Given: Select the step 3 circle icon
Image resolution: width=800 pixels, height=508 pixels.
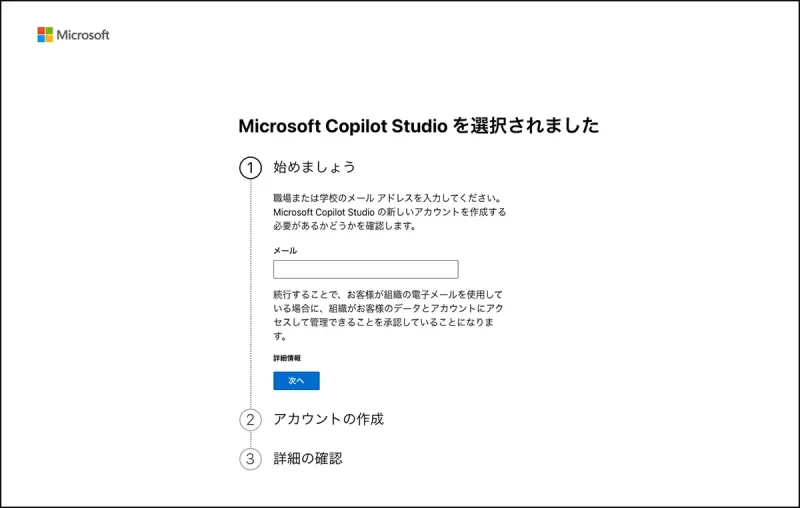Looking at the screenshot, I should [x=250, y=459].
